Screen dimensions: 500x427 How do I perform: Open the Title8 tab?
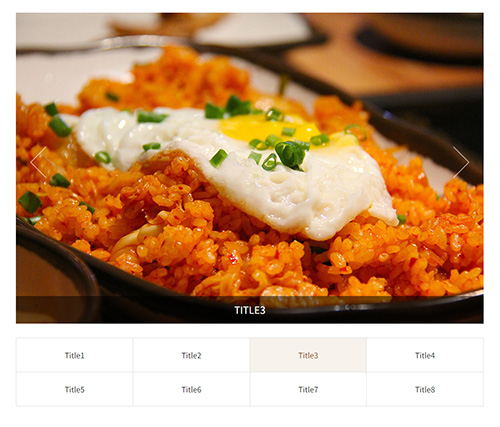425,389
